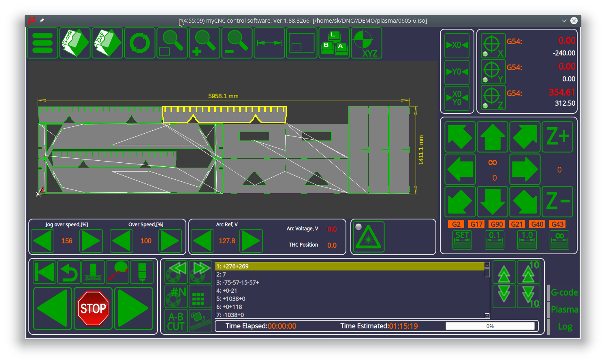Viewport: 606px width, 364px height.
Task: Open the Log tab
Action: point(565,326)
